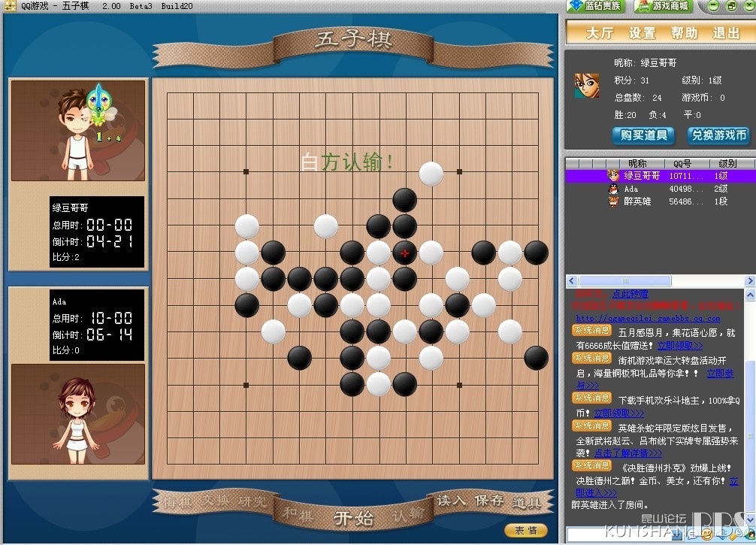Screen dimensions: 756x545
Task: Open the 帮助 help menu
Action: coord(685,33)
